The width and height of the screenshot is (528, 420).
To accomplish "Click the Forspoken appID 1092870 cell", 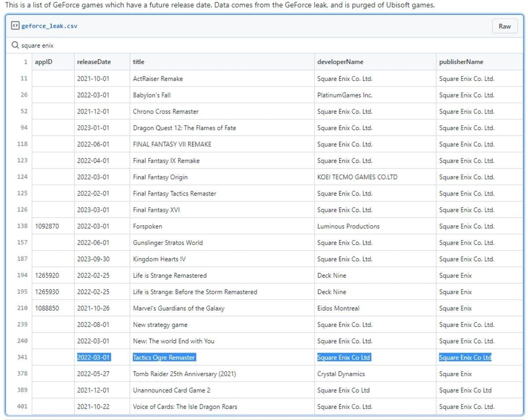I will tap(47, 226).
